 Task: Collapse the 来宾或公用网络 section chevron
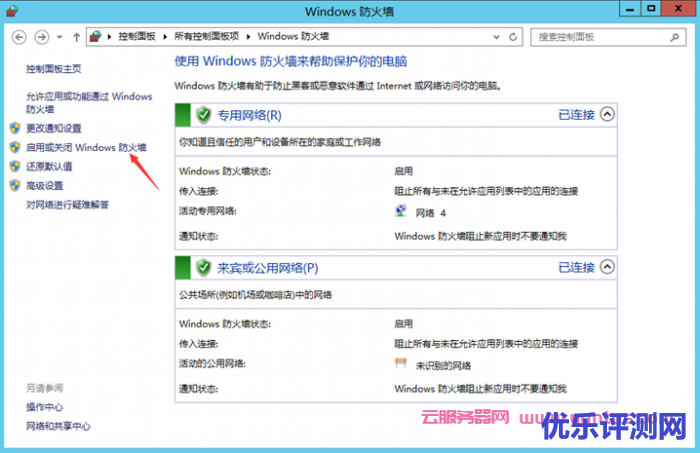click(x=607, y=267)
